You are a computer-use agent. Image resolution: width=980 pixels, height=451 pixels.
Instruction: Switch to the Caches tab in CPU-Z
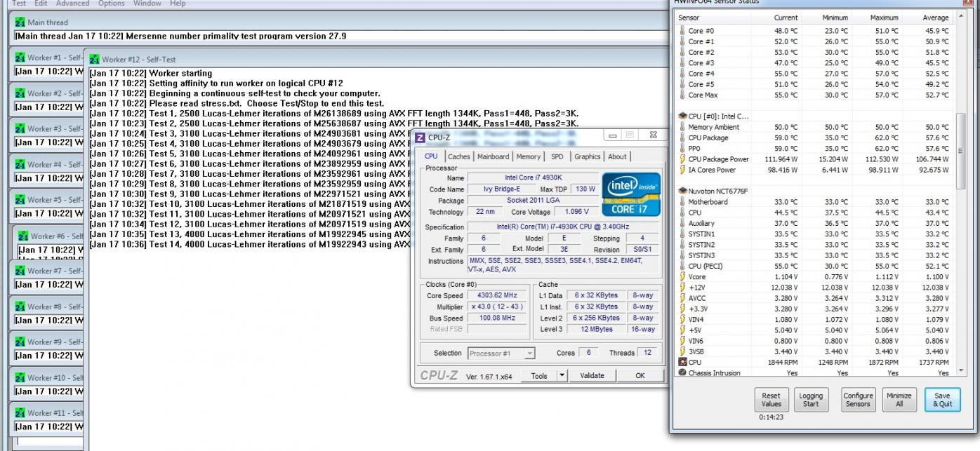[458, 156]
